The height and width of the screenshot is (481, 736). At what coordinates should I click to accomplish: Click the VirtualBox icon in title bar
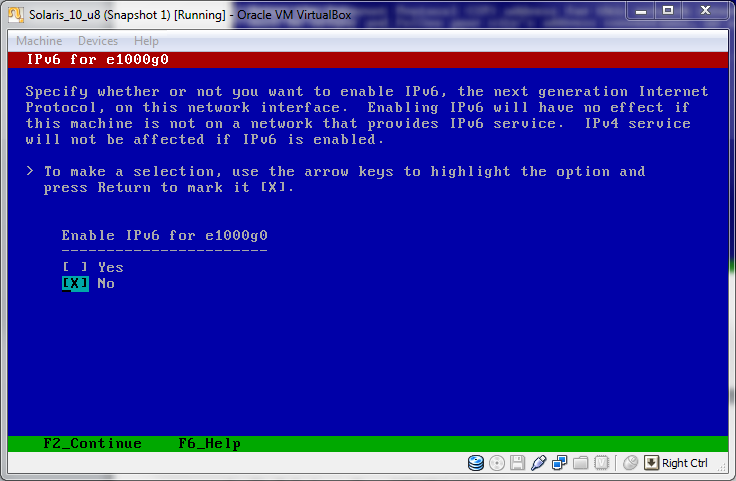[x=15, y=15]
